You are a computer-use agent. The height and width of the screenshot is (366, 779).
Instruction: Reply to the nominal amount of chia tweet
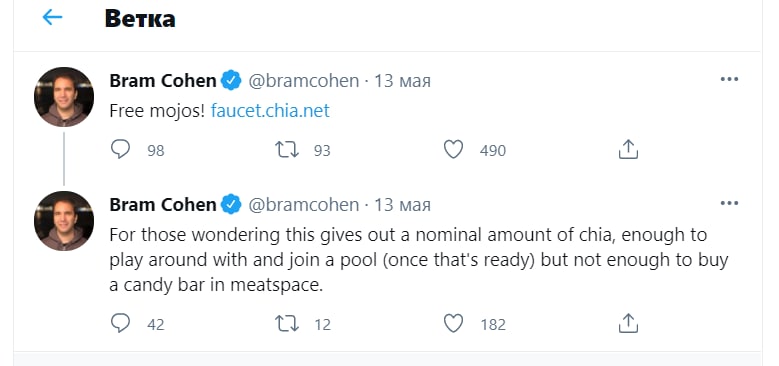(x=120, y=323)
